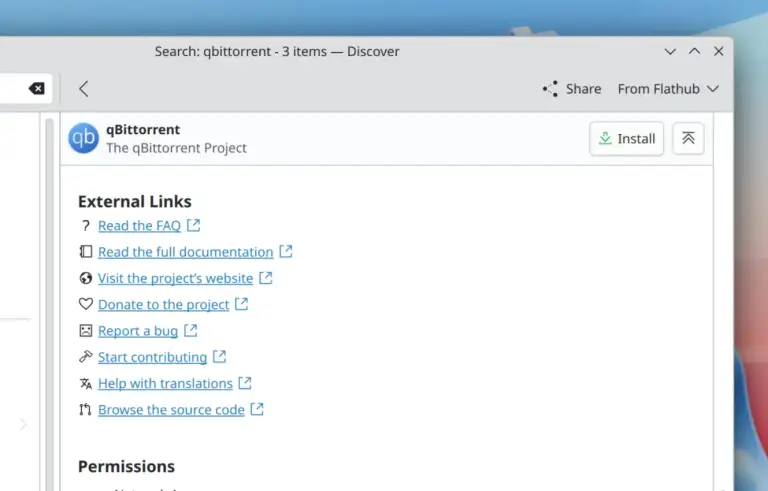This screenshot has width=768, height=491.
Task: Click the hammer icon beside Start contributing
Action: [x=86, y=357]
